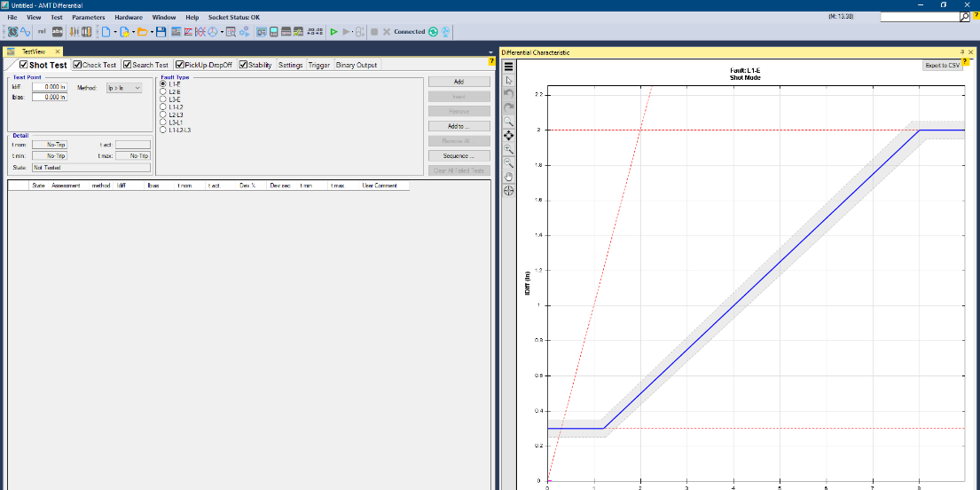The width and height of the screenshot is (980, 490).
Task: Open the Hardware menu
Action: (x=129, y=17)
